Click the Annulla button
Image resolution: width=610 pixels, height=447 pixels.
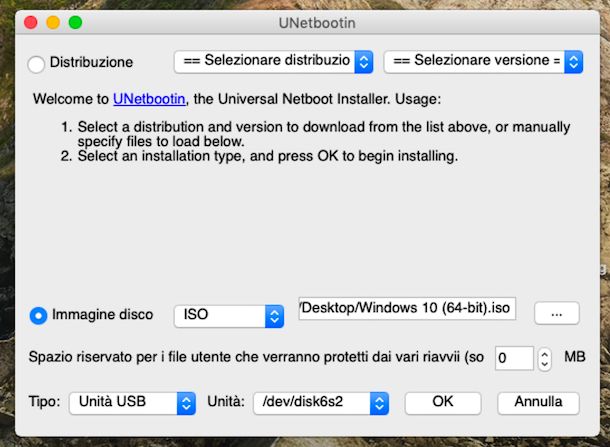(x=538, y=403)
